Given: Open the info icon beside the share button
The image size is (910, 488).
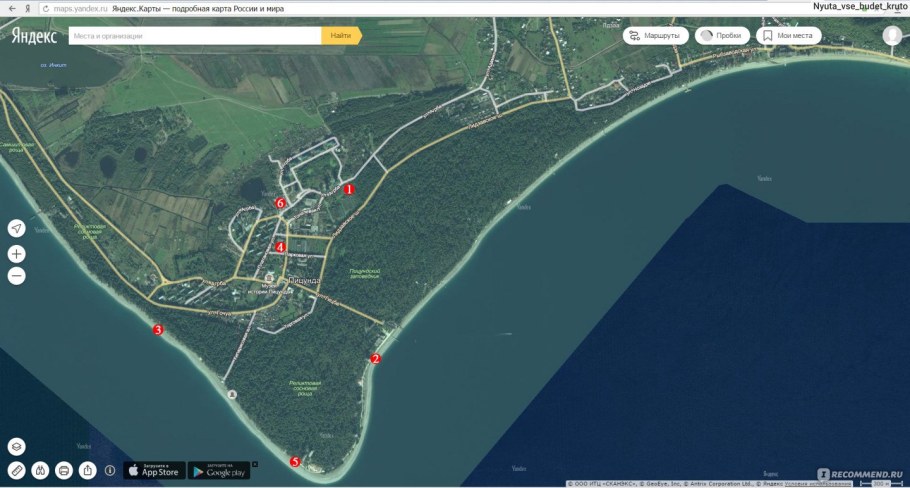Looking at the screenshot, I should click(x=110, y=470).
